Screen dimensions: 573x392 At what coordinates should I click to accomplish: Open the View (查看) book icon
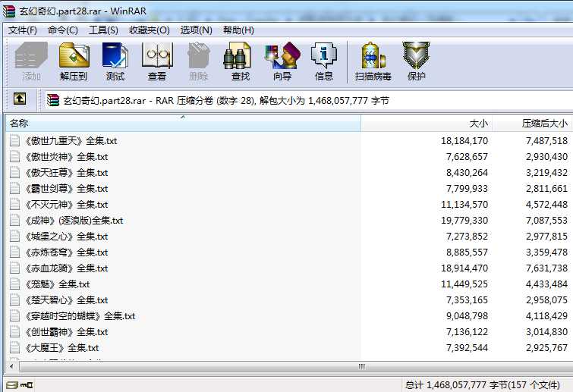[x=157, y=55]
